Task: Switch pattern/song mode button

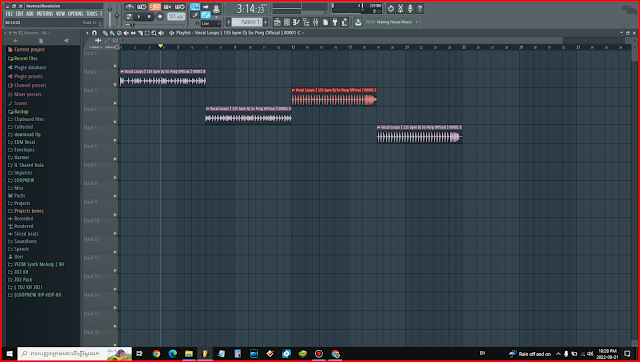Action: 129,17
